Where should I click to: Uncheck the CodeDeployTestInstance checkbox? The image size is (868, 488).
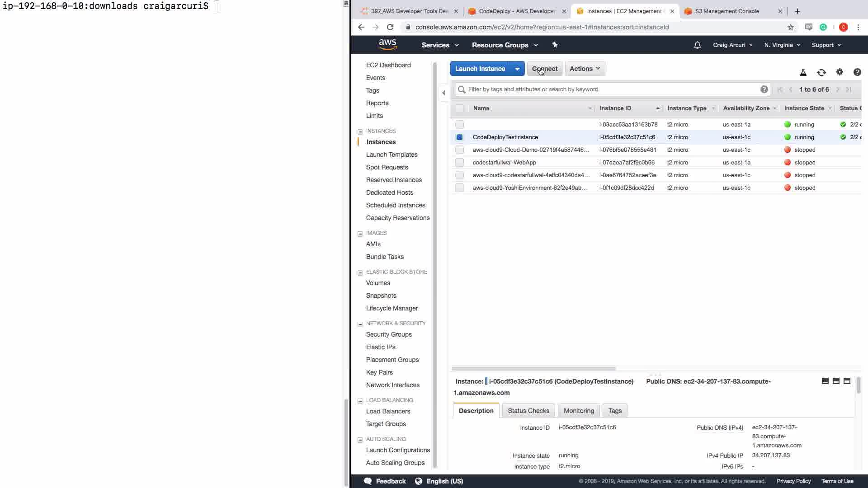coord(459,137)
